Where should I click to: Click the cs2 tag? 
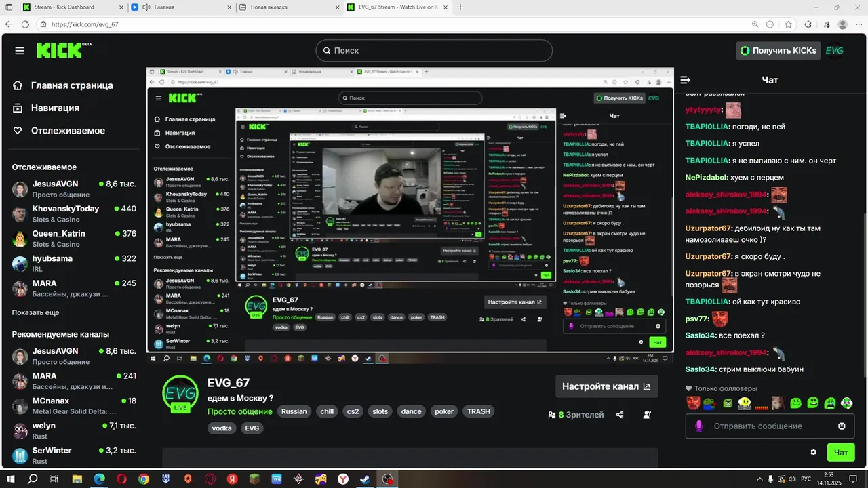coord(353,411)
